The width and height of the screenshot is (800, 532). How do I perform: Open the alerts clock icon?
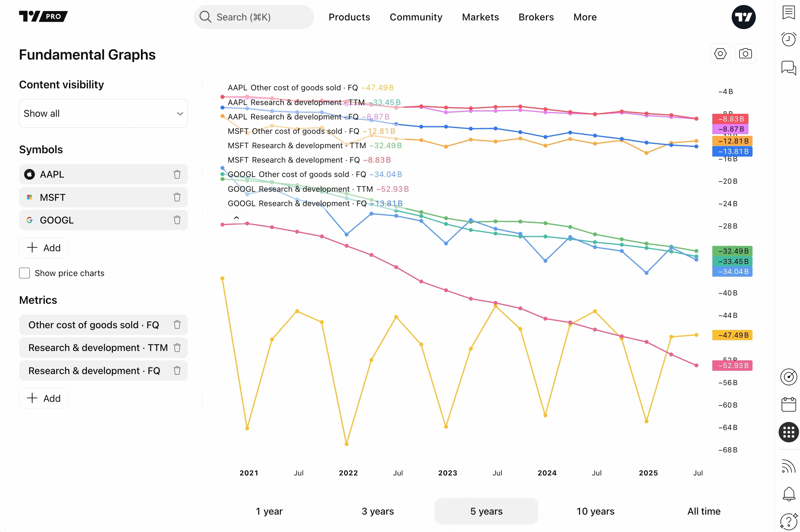point(788,39)
